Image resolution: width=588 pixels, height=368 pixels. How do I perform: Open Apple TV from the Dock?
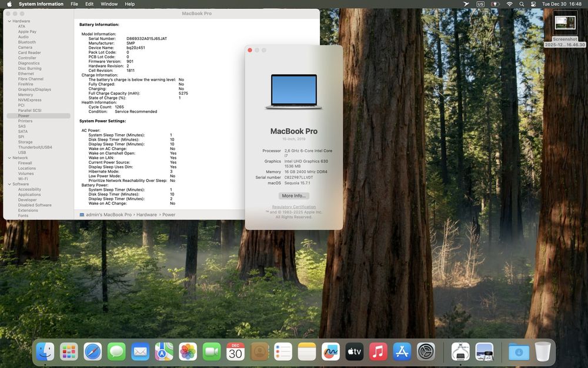(x=355, y=352)
